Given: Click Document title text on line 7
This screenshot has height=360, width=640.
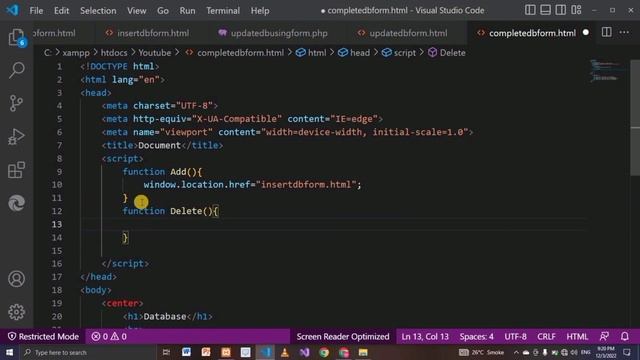Looking at the screenshot, I should 159,145.
